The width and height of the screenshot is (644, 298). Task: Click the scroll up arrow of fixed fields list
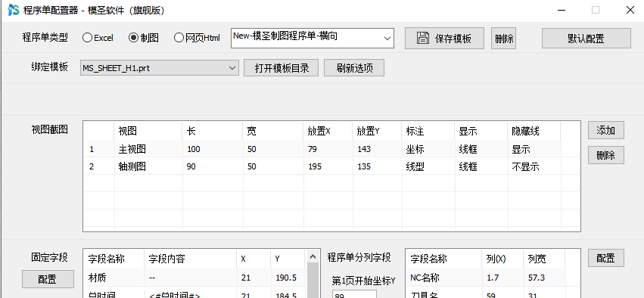tap(313, 256)
